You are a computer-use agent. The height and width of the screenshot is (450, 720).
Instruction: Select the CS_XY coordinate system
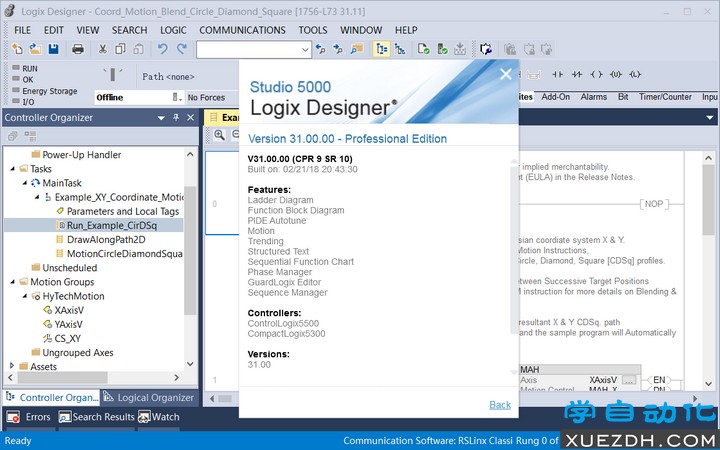point(68,339)
